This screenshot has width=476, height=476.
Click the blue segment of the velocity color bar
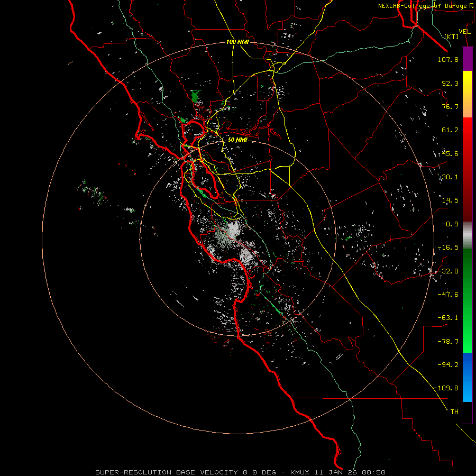pyautogui.click(x=467, y=377)
